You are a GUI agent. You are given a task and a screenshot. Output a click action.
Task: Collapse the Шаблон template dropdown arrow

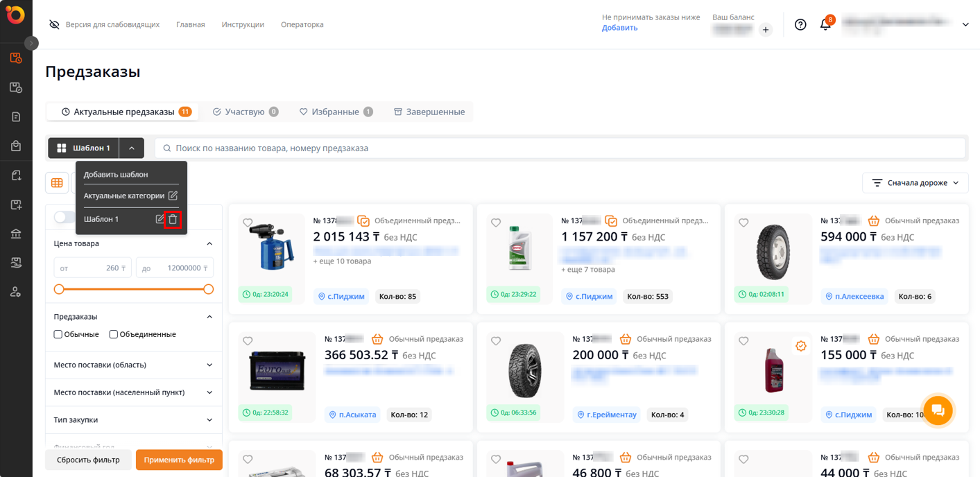(132, 148)
